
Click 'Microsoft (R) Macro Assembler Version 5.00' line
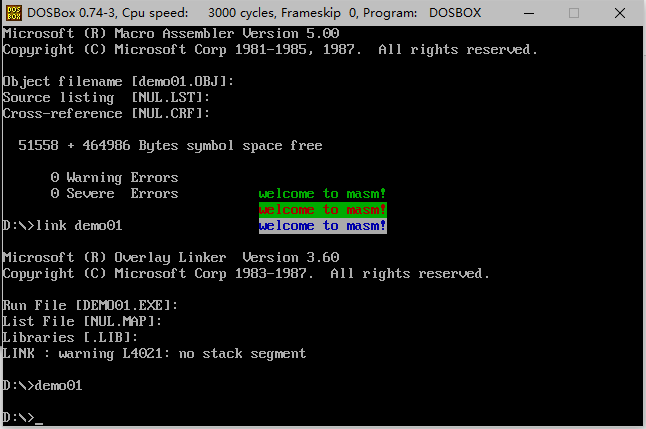point(171,33)
